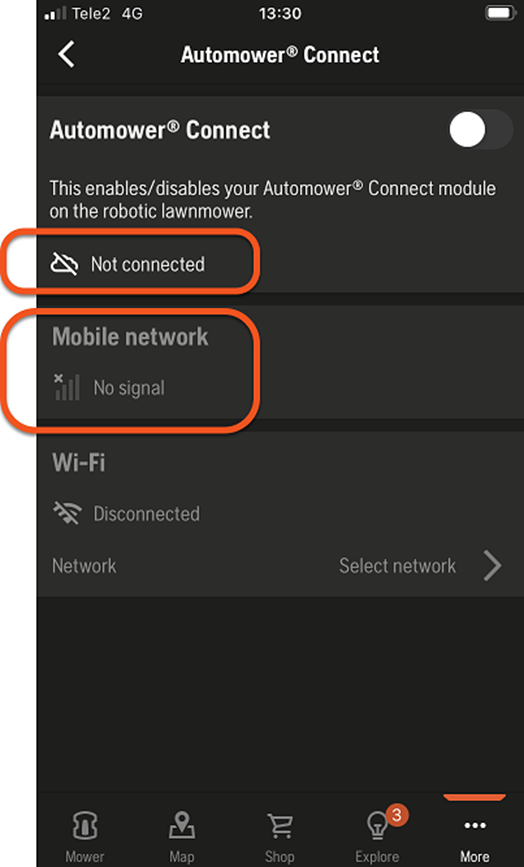Tap the battery indicator in status bar
Screen dimensions: 524x867
pyautogui.click(x=500, y=13)
